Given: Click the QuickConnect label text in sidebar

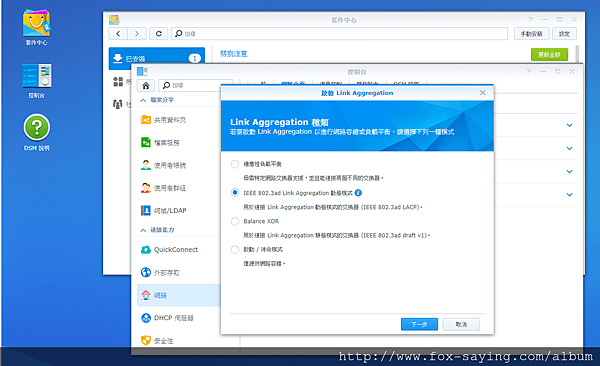Looking at the screenshot, I should pyautogui.click(x=176, y=250).
